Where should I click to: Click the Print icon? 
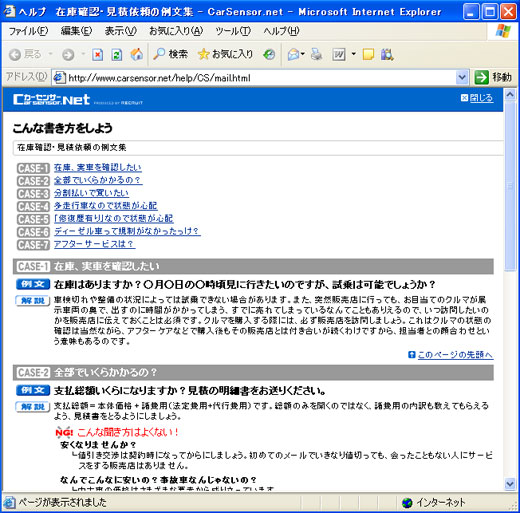click(x=316, y=54)
